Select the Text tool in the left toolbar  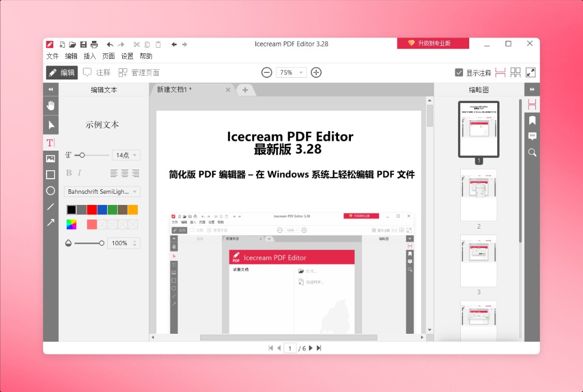50,142
